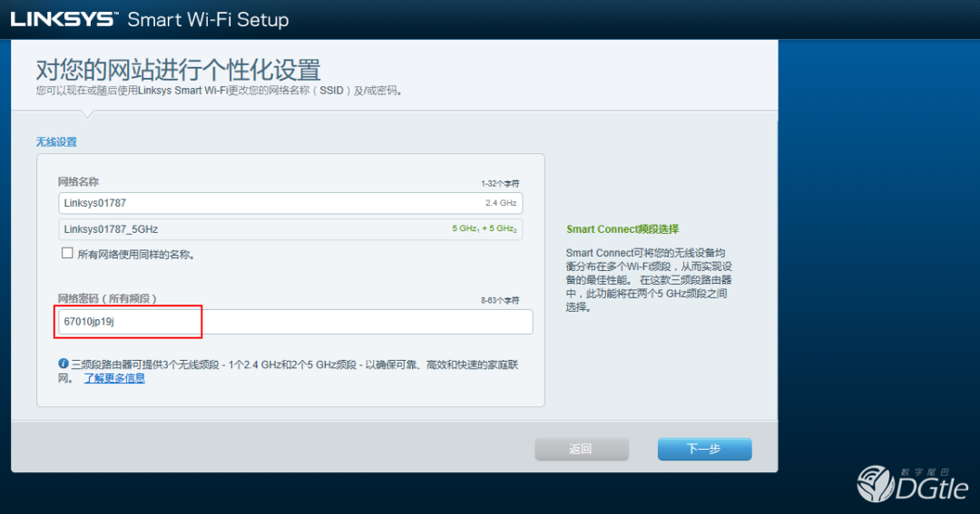
Task: Click the Smart Wi-Fi Setup header text
Action: pyautogui.click(x=208, y=19)
